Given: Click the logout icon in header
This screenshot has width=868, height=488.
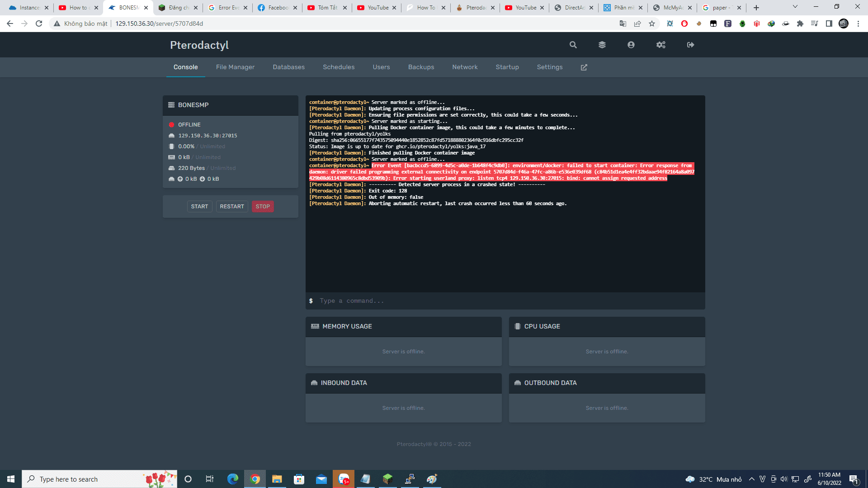Looking at the screenshot, I should point(690,45).
